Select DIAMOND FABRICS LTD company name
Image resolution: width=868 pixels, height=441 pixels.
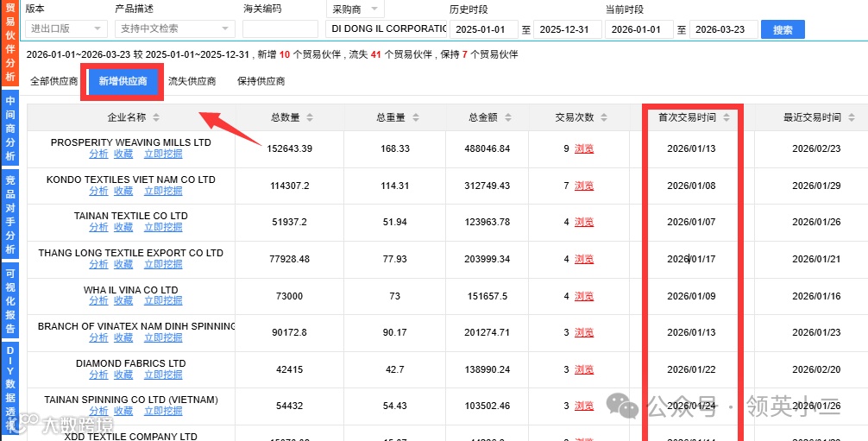(x=130, y=363)
